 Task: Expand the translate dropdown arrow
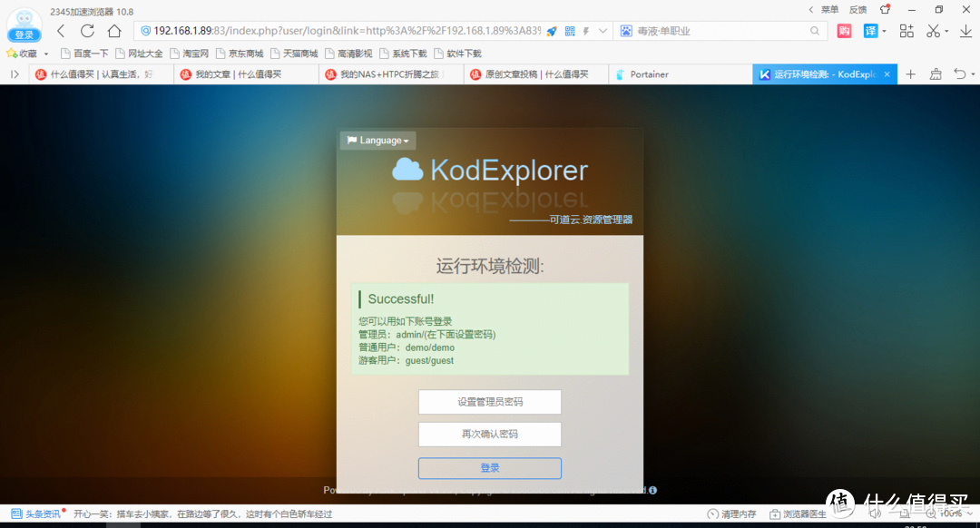pyautogui.click(x=884, y=31)
